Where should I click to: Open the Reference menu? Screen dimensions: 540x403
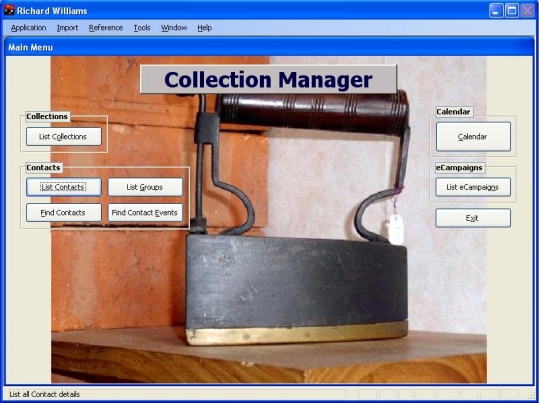tap(106, 28)
